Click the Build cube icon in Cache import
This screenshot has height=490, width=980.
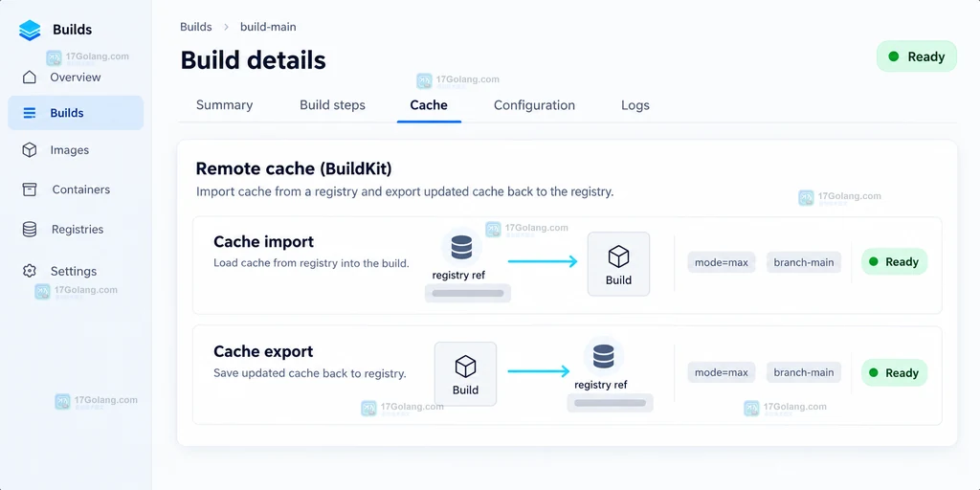(x=618, y=256)
